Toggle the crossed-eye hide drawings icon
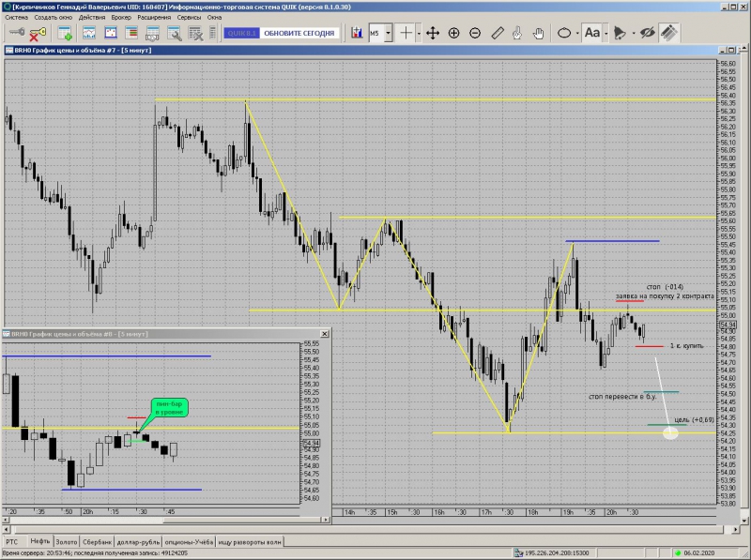Viewport: 751px width, 560px height. click(647, 33)
